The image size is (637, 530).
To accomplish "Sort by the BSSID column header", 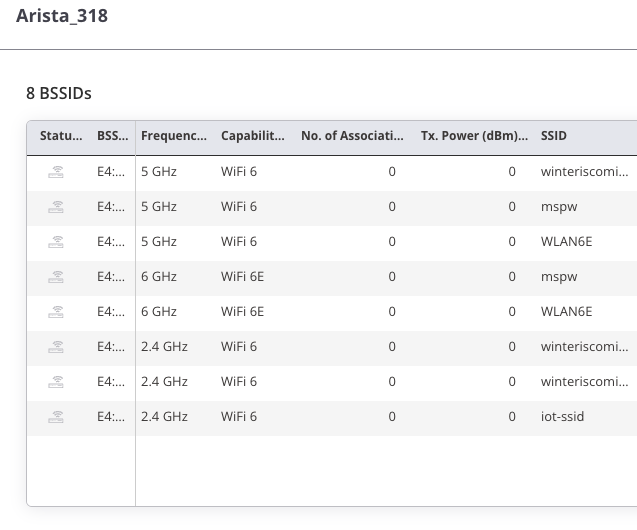I will tap(113, 136).
